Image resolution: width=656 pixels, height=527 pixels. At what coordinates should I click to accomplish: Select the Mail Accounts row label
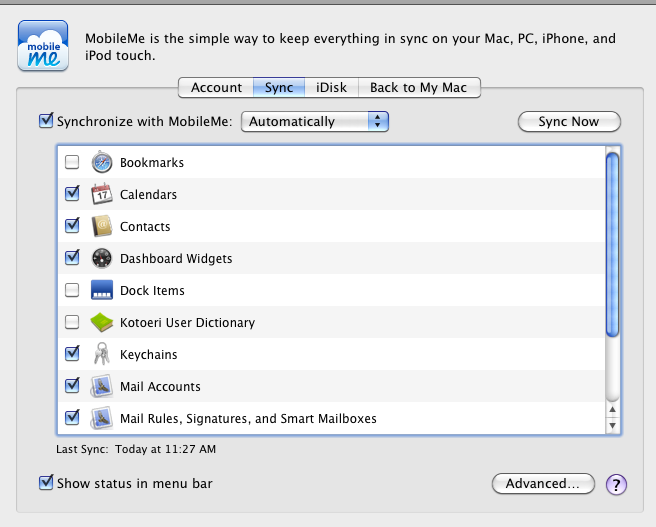[x=160, y=386]
